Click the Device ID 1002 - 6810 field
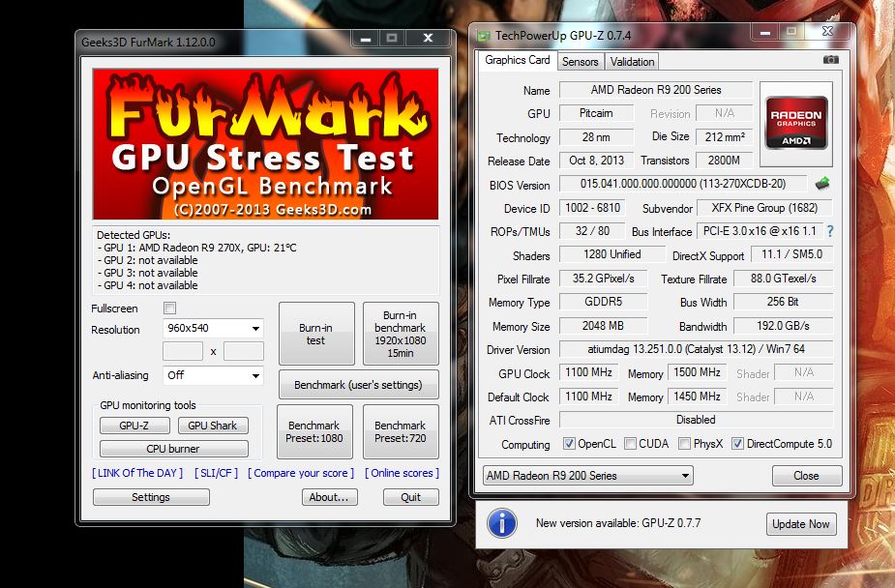Screen dimensions: 895x588 pos(592,208)
